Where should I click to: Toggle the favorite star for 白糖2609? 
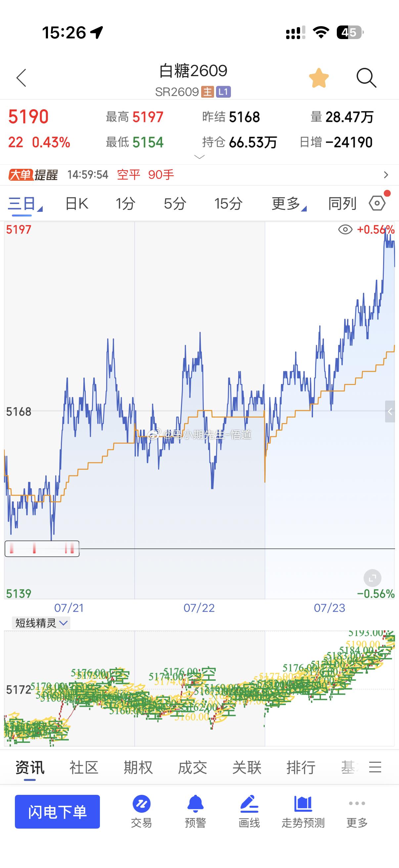tap(319, 78)
